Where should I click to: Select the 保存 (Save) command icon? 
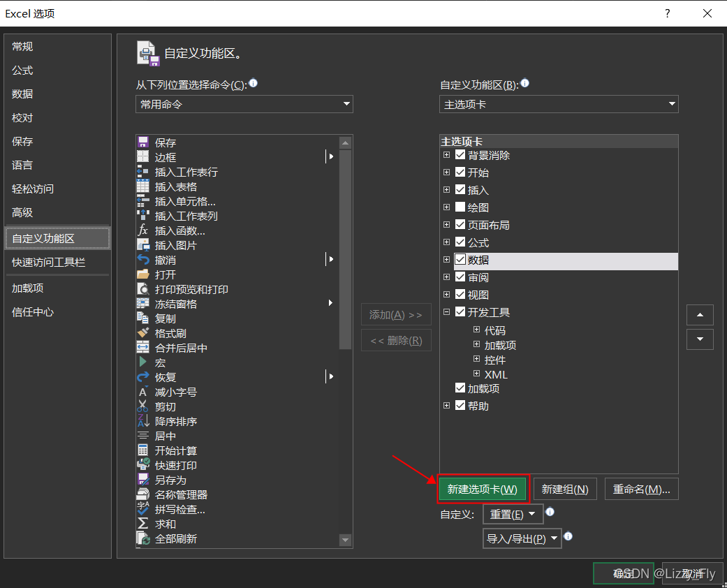(x=145, y=142)
